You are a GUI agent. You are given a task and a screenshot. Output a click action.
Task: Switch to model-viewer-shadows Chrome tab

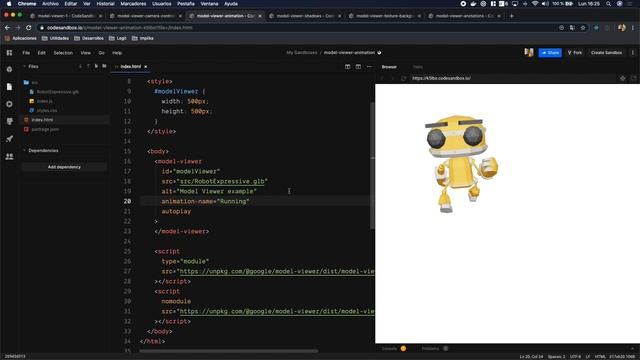[305, 16]
